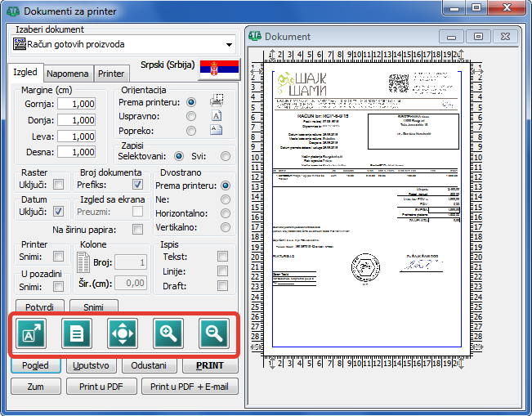
Task: Click the four-arrow move icon button
Action: point(123,333)
